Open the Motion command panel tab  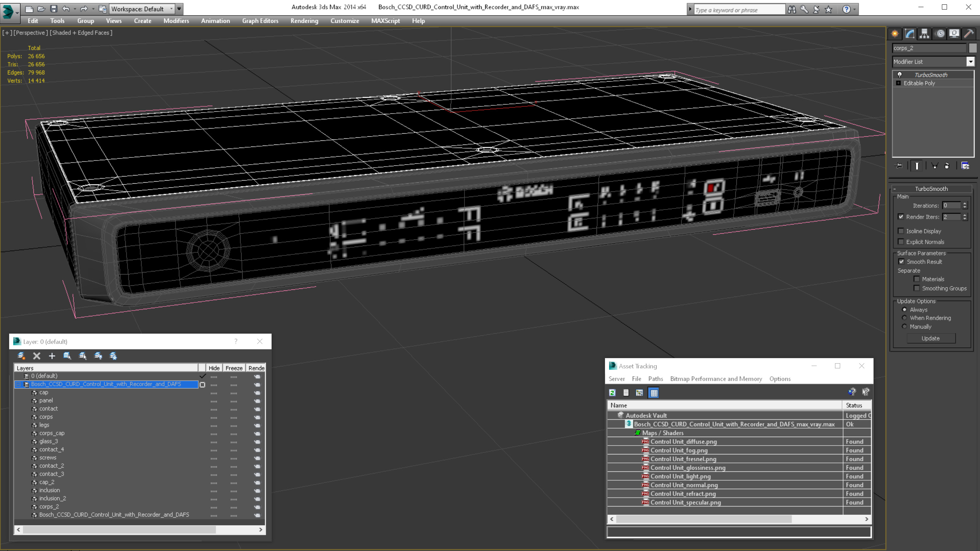point(940,33)
